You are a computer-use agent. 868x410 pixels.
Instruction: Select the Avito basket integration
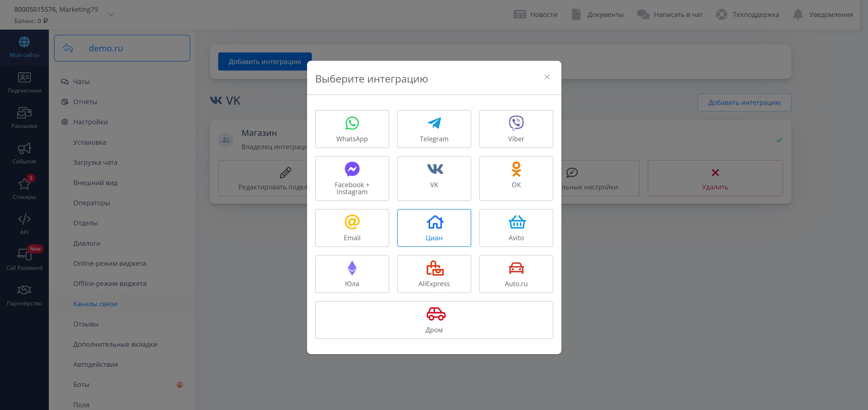point(516,228)
